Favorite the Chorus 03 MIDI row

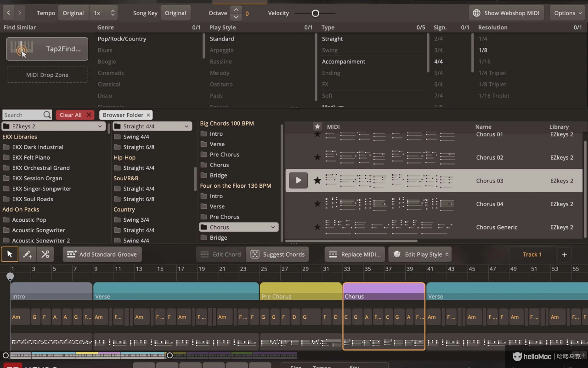point(317,180)
